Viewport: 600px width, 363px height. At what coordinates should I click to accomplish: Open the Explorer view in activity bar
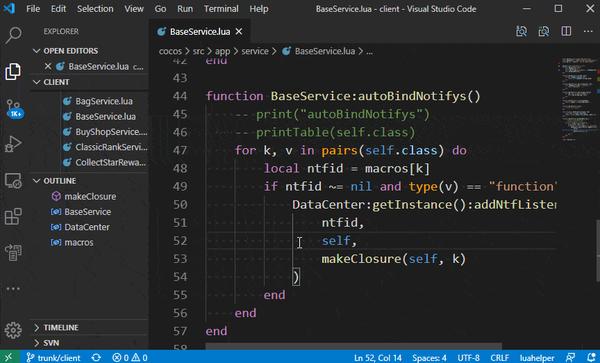tap(13, 71)
